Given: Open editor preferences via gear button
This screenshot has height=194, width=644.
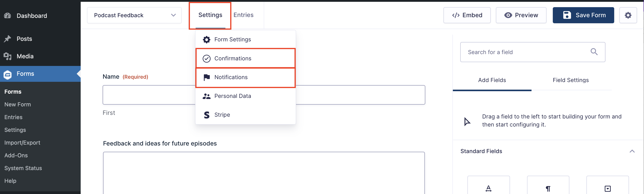Looking at the screenshot, I should (x=628, y=15).
